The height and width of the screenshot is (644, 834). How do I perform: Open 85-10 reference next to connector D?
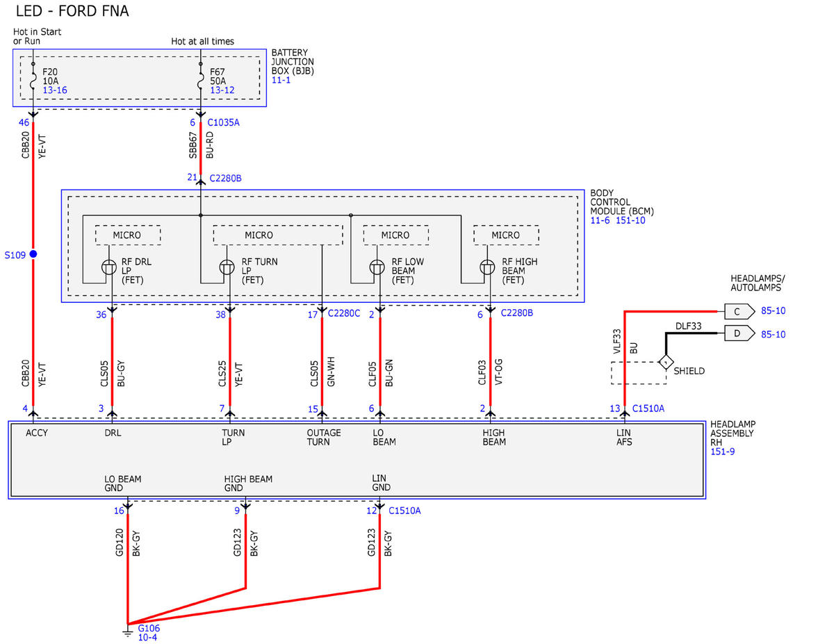(774, 334)
